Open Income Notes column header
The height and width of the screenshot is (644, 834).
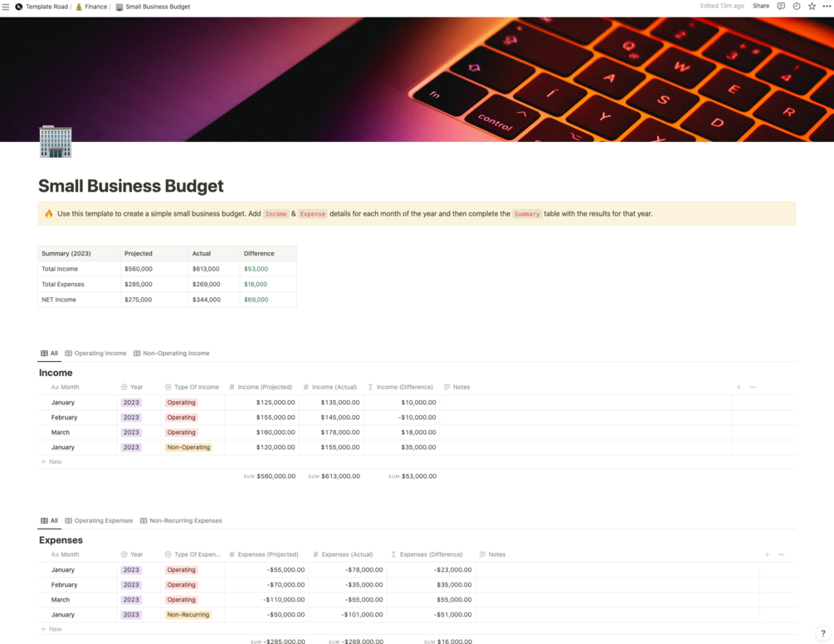click(x=457, y=387)
